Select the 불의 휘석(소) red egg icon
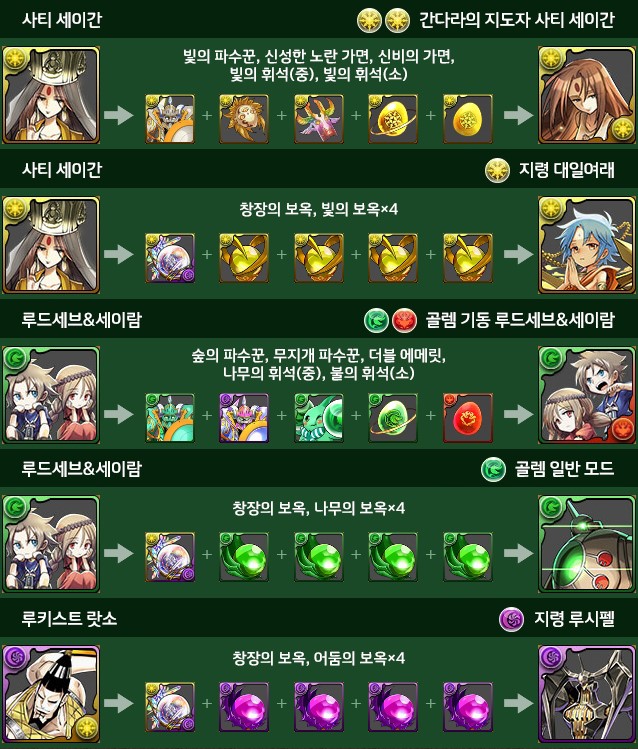The height and width of the screenshot is (749, 638). point(468,417)
